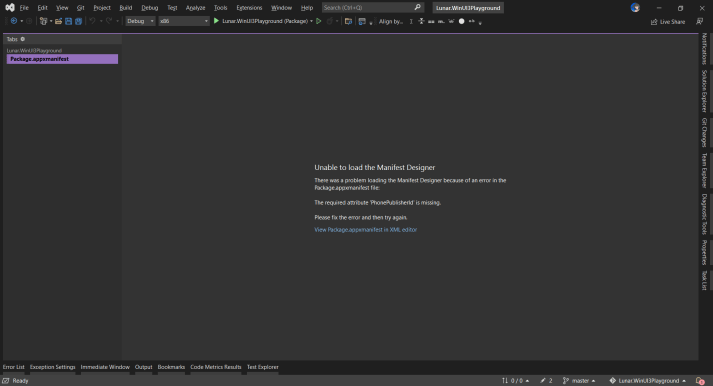This screenshot has height=386, width=713.
Task: Click Lunar.WinUI3Playground (Package) start label
Action: [x=265, y=21]
